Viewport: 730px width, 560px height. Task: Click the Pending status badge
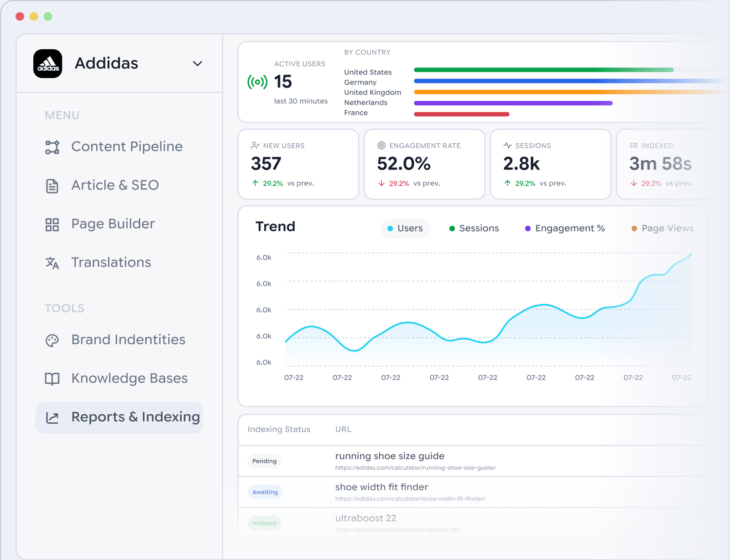coord(265,461)
